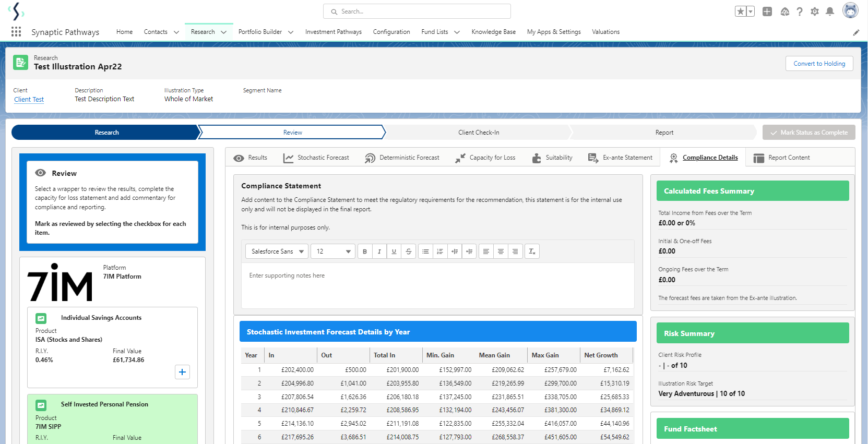Viewport: 868px width, 444px height.
Task: Click the Setup gear icon
Action: [x=814, y=11]
